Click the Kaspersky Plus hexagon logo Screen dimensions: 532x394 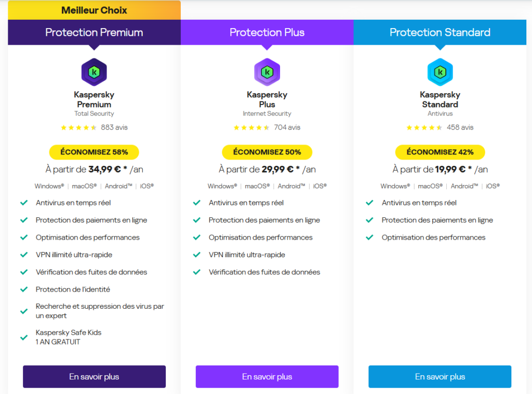[x=267, y=72]
